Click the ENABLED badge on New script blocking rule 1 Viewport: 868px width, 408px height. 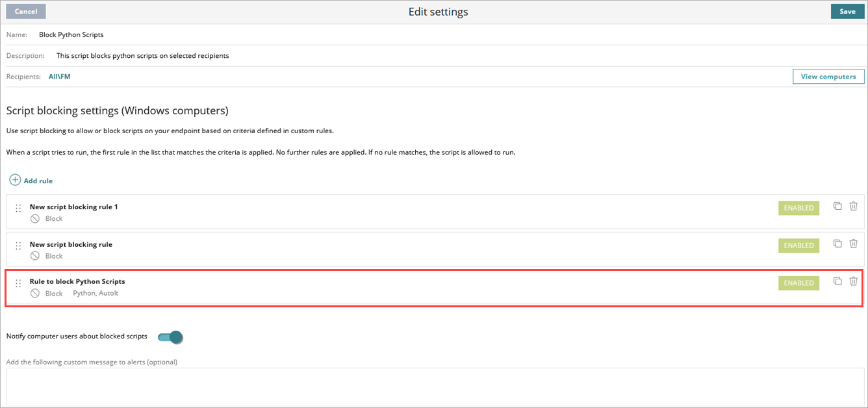[x=798, y=208]
